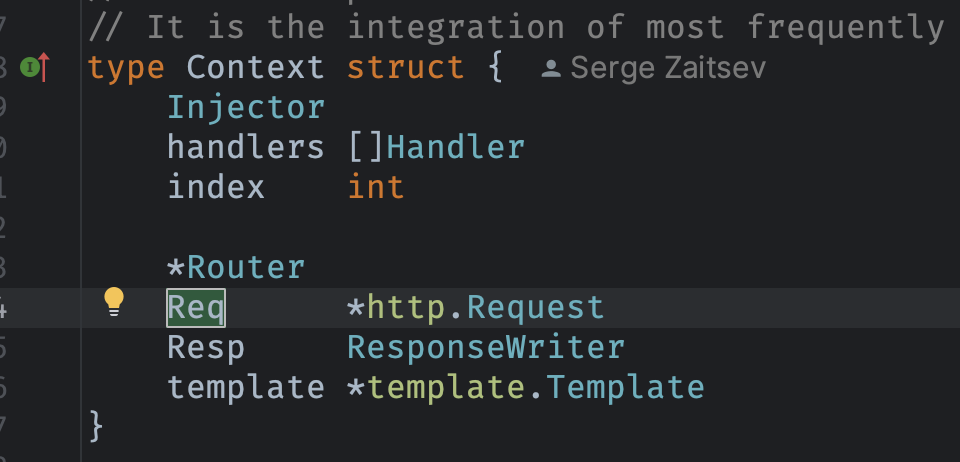Click the Request type after http

pyautogui.click(x=536, y=308)
